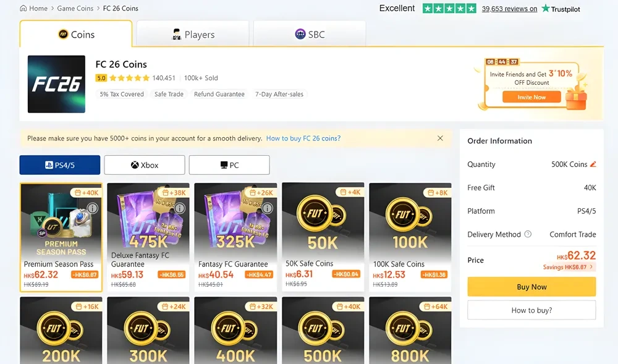Image resolution: width=618 pixels, height=364 pixels.
Task: Click the Buy Now button
Action: (531, 287)
